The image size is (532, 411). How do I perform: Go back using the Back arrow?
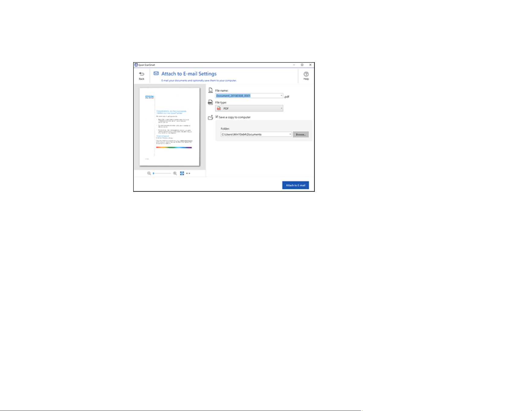(141, 75)
